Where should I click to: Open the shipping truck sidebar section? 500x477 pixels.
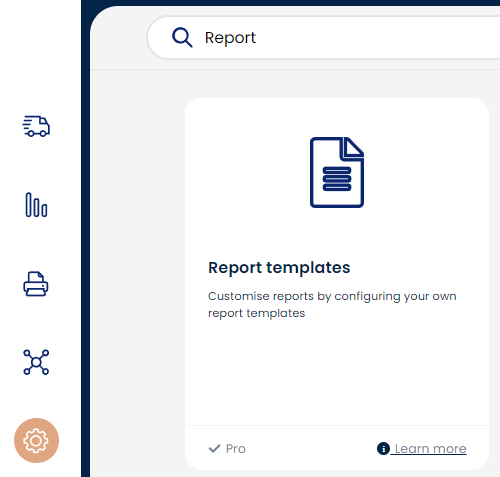pyautogui.click(x=36, y=126)
